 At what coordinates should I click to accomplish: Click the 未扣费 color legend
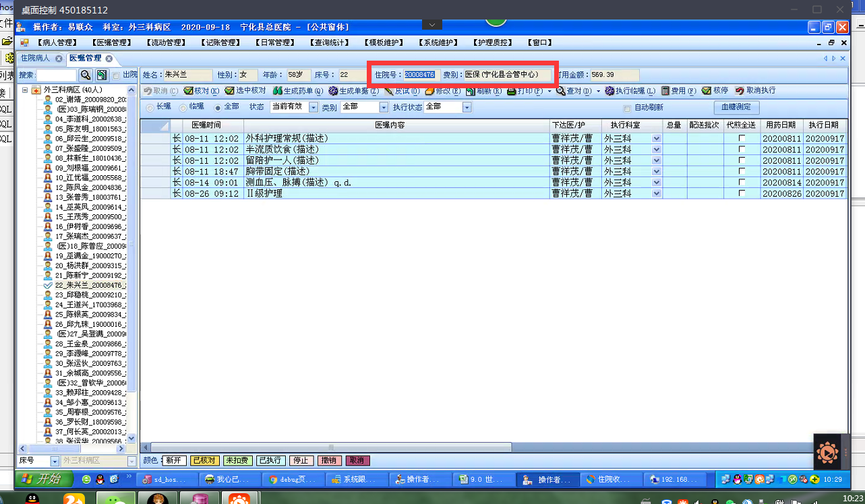click(237, 461)
